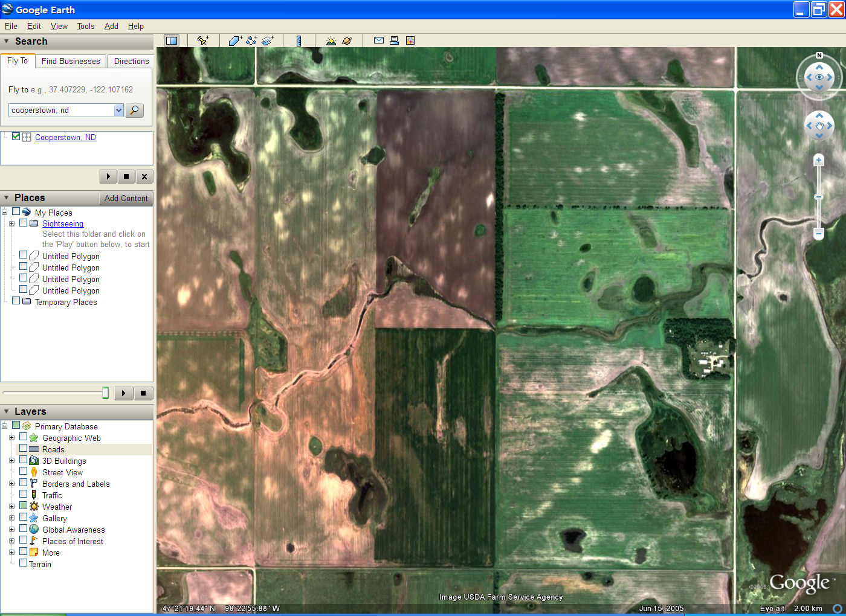The height and width of the screenshot is (616, 846).
Task: Click the Print icon in the toolbar
Action: 394,40
